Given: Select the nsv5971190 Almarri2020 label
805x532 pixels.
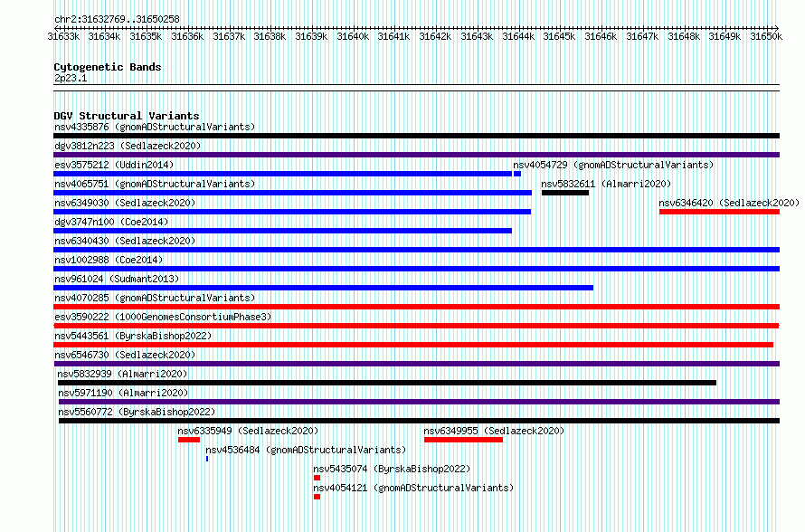Looking at the screenshot, I should (x=123, y=393).
